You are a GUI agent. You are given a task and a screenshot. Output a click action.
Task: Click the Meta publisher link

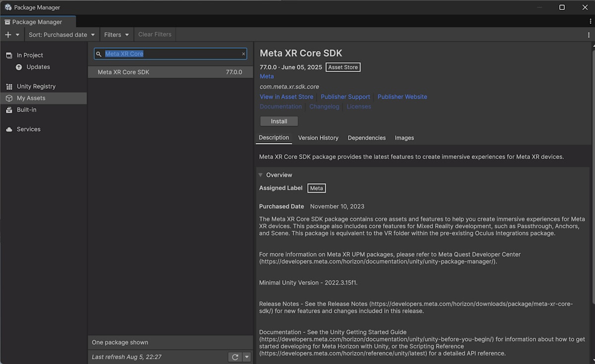267,76
